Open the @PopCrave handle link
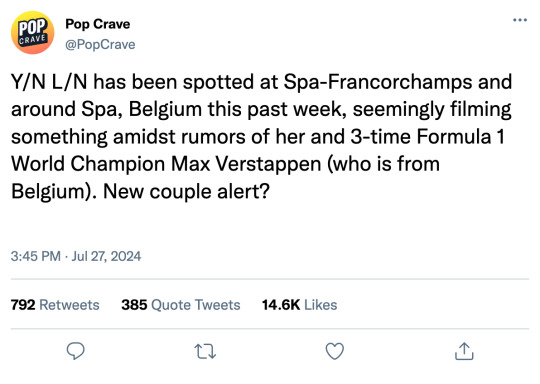Image resolution: width=540 pixels, height=384 pixels. (x=100, y=44)
